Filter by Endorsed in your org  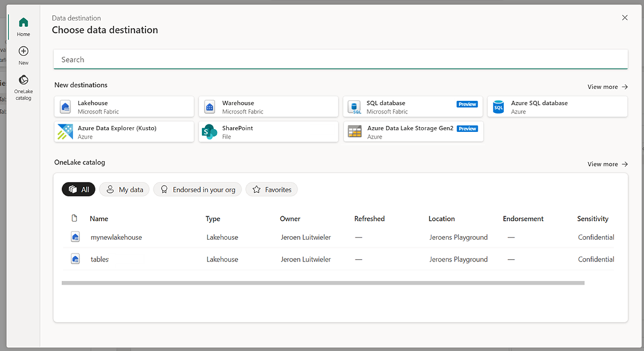point(197,190)
